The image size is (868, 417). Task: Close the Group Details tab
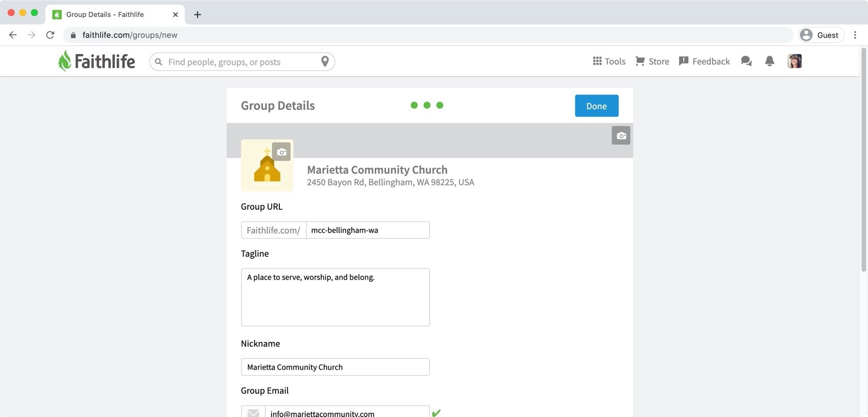[175, 14]
